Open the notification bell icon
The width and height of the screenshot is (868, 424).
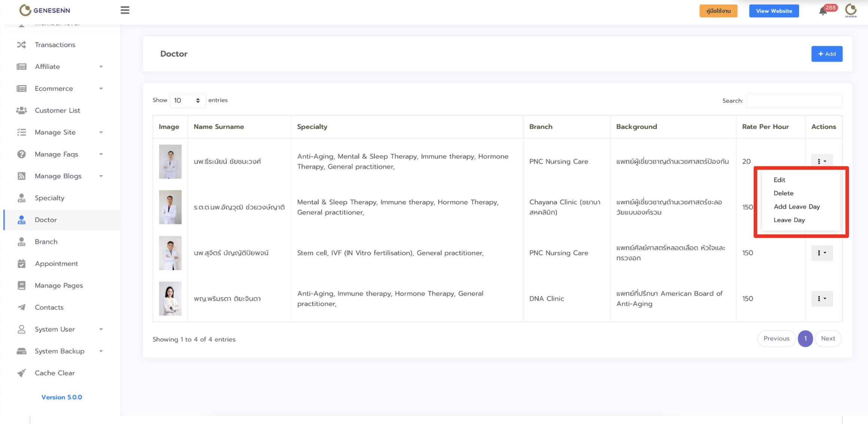[x=823, y=11]
